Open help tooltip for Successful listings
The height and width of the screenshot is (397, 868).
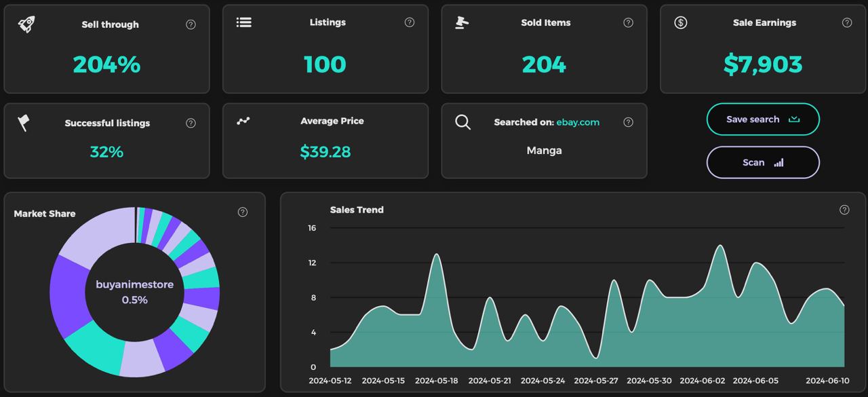[191, 123]
